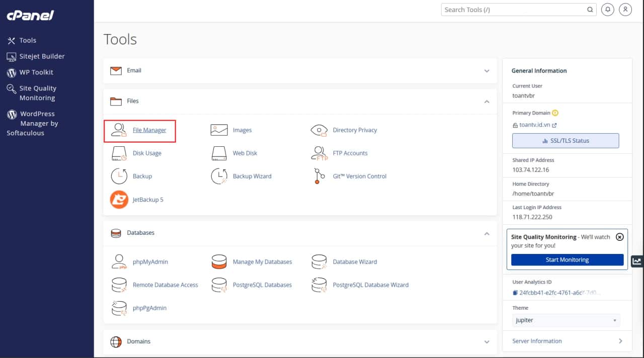
Task: Click the phpPgAdmin link text
Action: [149, 308]
